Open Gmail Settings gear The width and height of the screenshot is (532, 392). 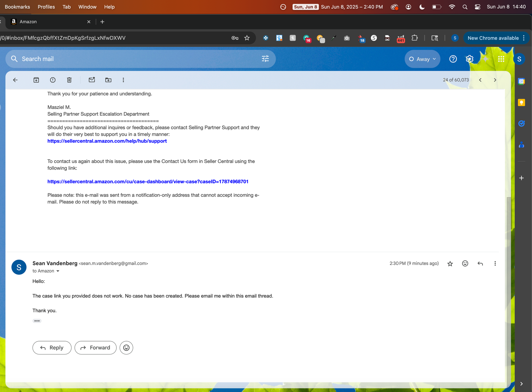tap(469, 59)
